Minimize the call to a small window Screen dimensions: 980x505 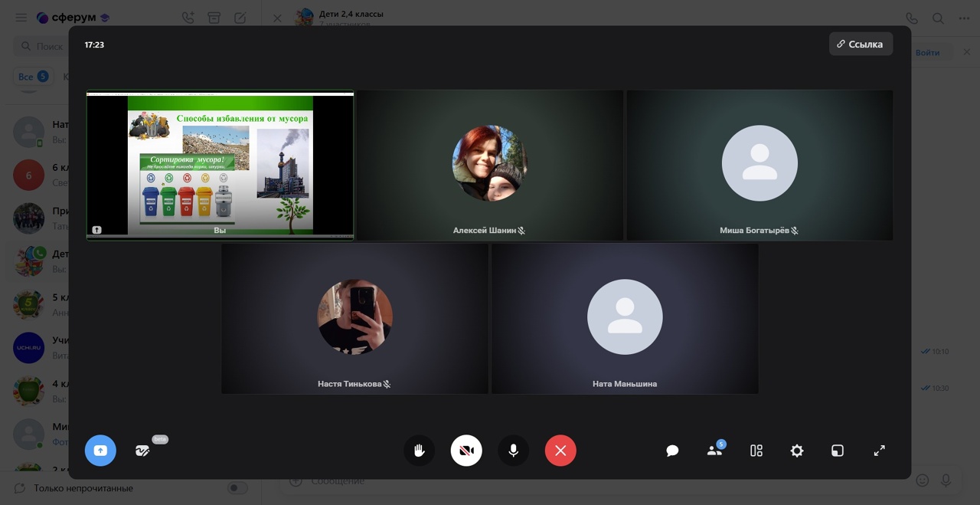pyautogui.click(x=838, y=451)
